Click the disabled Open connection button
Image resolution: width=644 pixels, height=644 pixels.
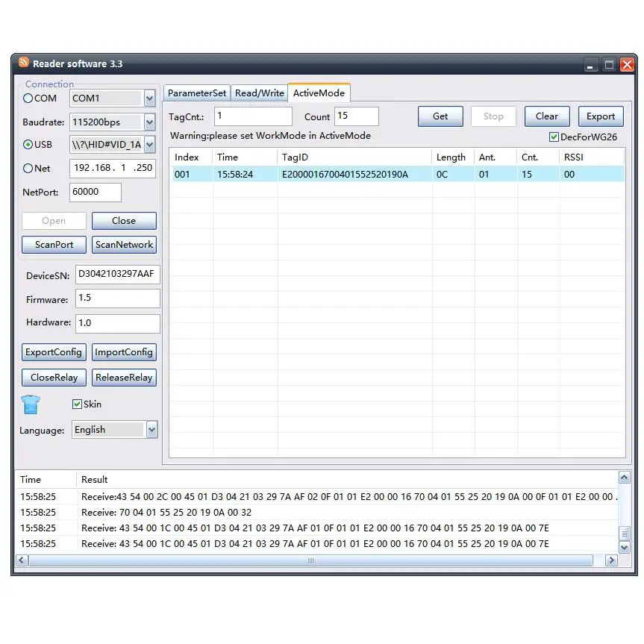pyautogui.click(x=54, y=221)
